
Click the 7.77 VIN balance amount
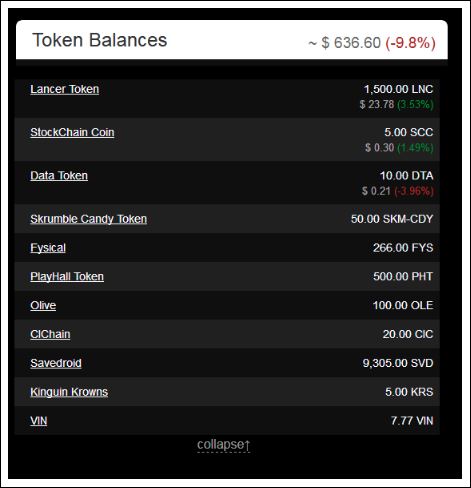click(412, 421)
